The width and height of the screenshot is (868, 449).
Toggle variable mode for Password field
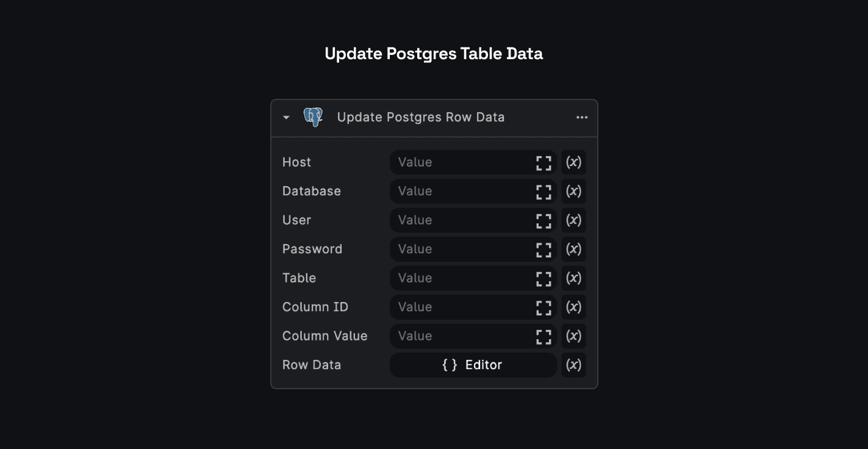[573, 250]
